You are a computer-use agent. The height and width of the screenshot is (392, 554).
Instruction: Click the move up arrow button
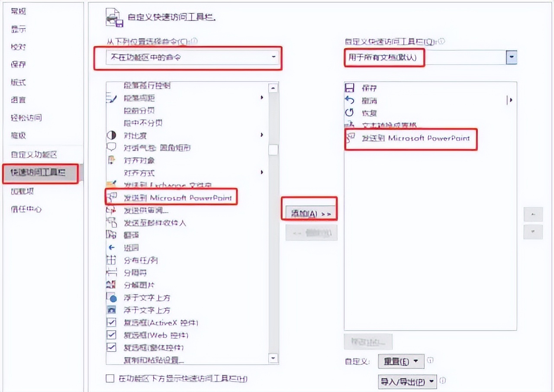pos(533,214)
